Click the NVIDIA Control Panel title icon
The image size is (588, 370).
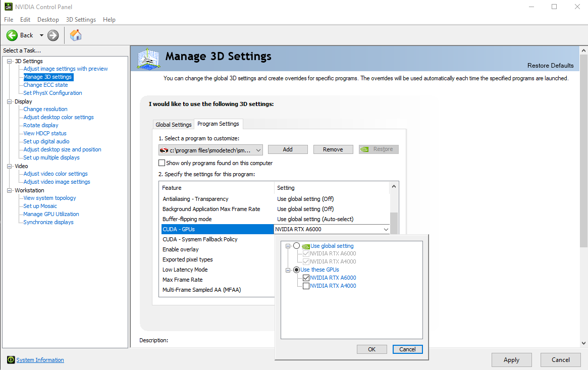(8, 7)
